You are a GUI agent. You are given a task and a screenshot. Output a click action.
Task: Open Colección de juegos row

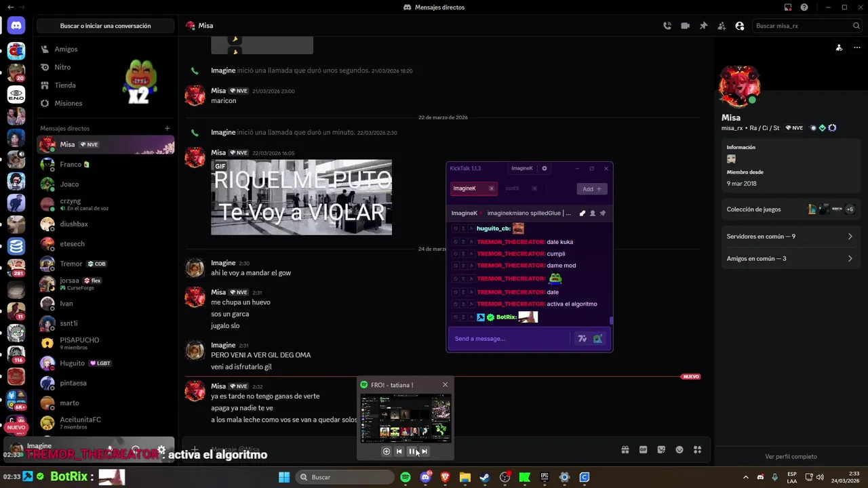(790, 209)
